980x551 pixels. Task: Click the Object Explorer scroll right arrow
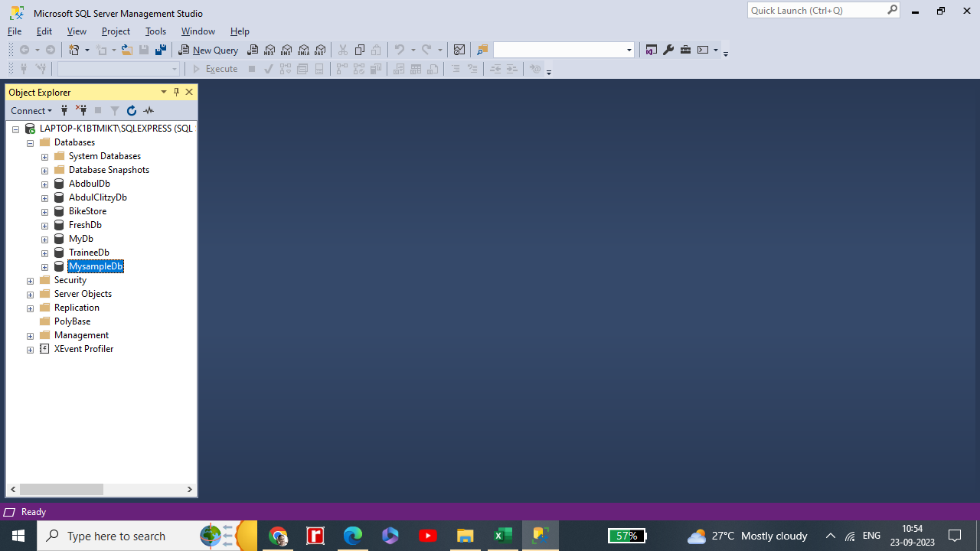[x=189, y=489]
